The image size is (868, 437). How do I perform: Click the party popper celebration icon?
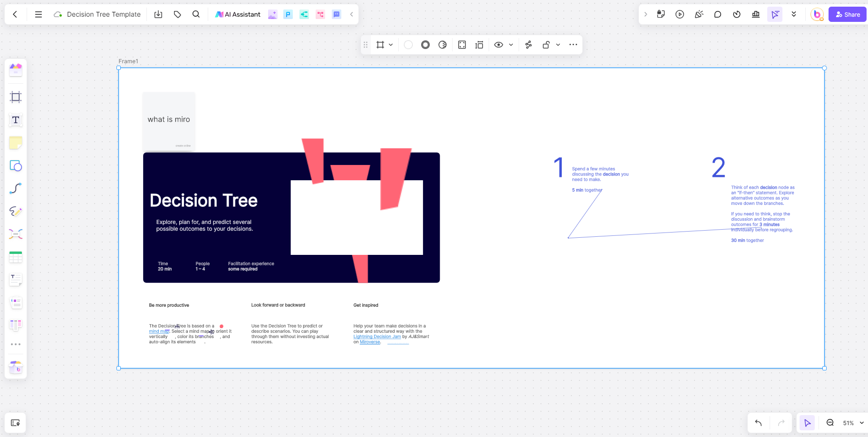coord(699,14)
